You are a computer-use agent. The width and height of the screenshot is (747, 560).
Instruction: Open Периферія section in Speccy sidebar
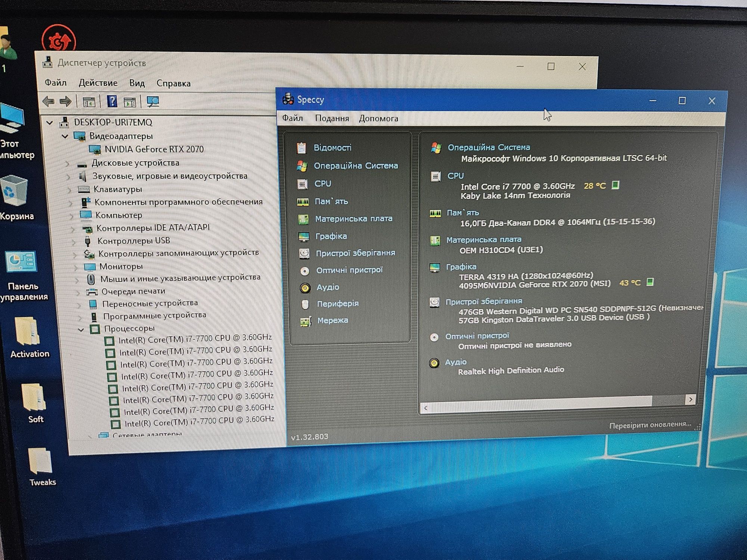click(338, 304)
